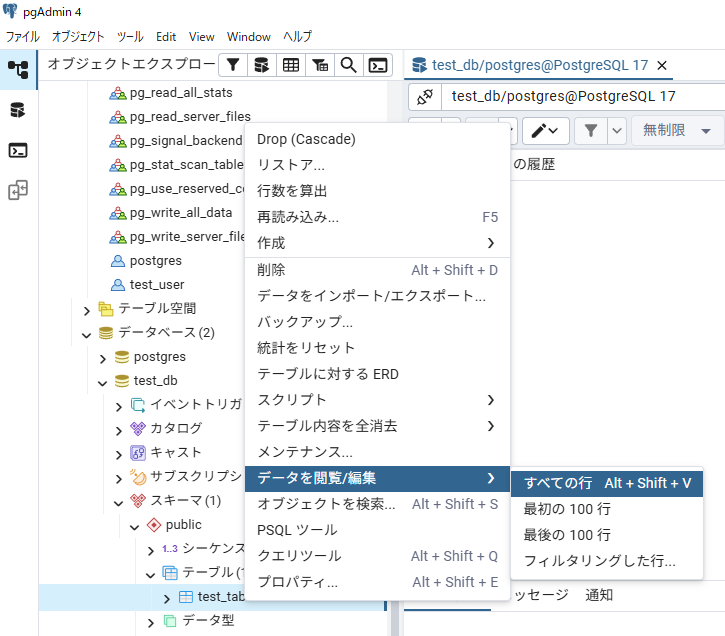725x636 pixels.
Task: Click the connection status plug icon
Action: point(425,97)
